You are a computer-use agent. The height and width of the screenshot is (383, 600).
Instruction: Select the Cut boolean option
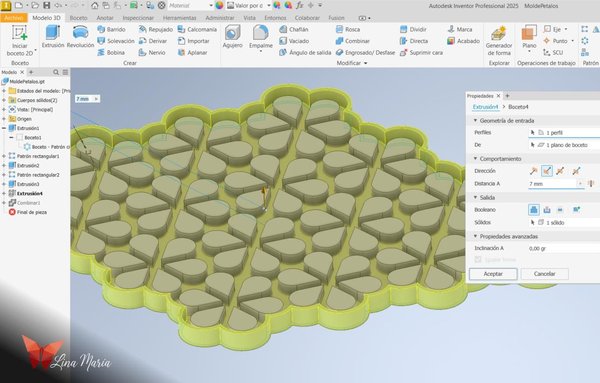(547, 210)
